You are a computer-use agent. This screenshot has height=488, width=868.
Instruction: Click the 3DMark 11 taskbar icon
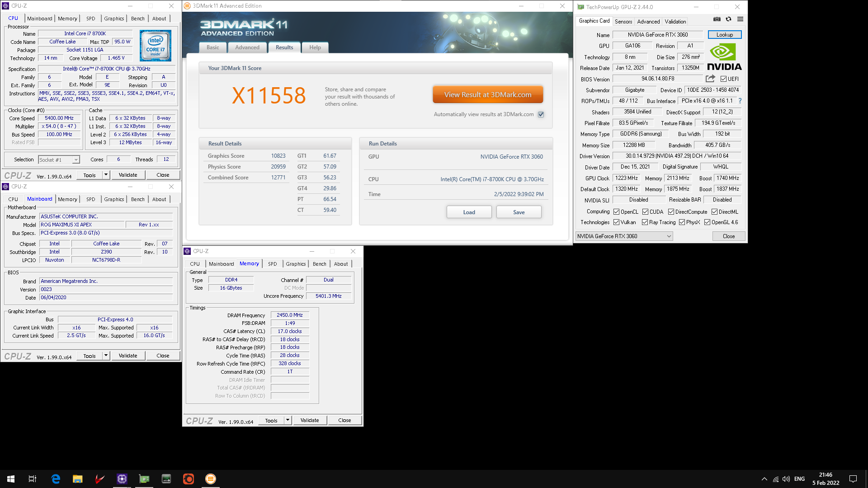[x=211, y=479]
